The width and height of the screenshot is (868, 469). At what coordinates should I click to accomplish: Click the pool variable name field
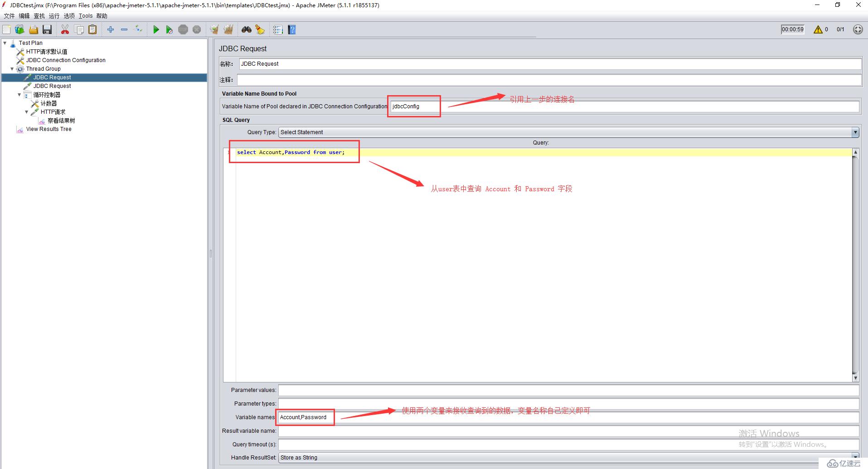point(625,106)
